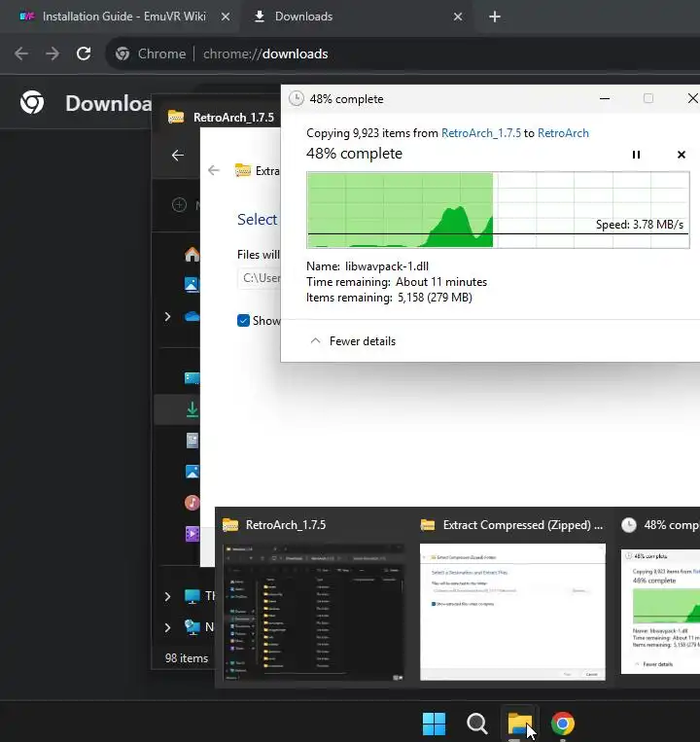Click Google Chrome taskbar icon
This screenshot has height=742, width=700.
[563, 724]
